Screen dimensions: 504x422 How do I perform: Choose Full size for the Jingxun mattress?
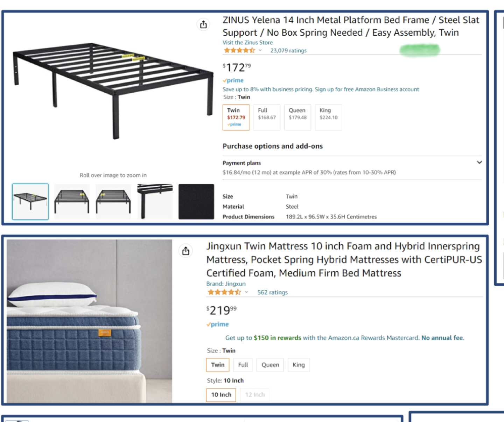click(243, 365)
